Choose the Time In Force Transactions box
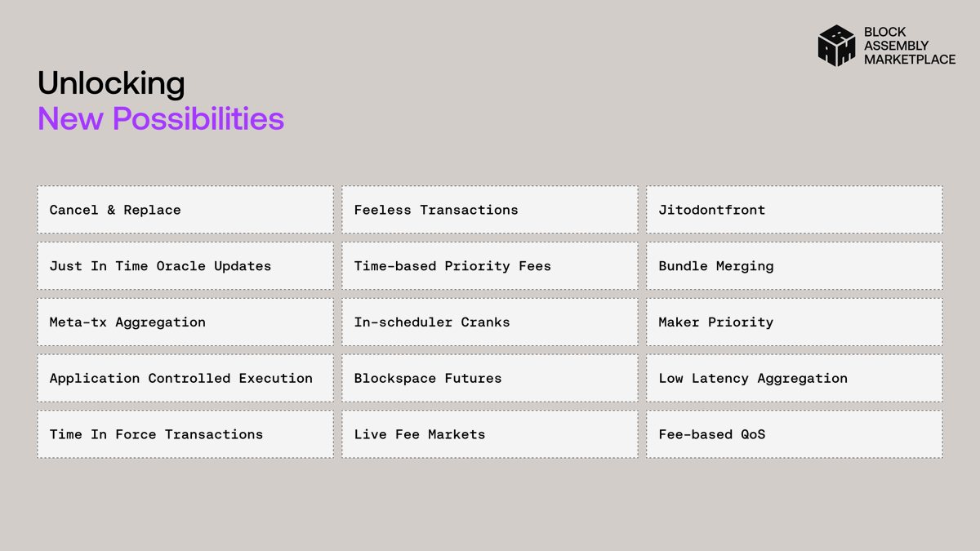The width and height of the screenshot is (980, 551). pyautogui.click(x=185, y=434)
